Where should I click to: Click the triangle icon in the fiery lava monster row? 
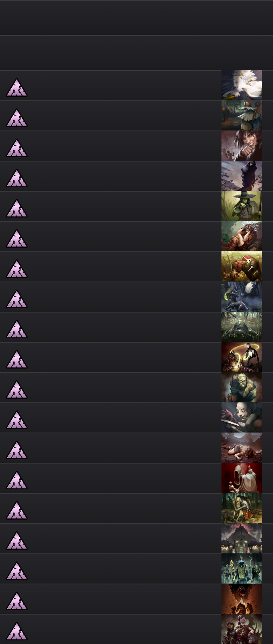17,601
